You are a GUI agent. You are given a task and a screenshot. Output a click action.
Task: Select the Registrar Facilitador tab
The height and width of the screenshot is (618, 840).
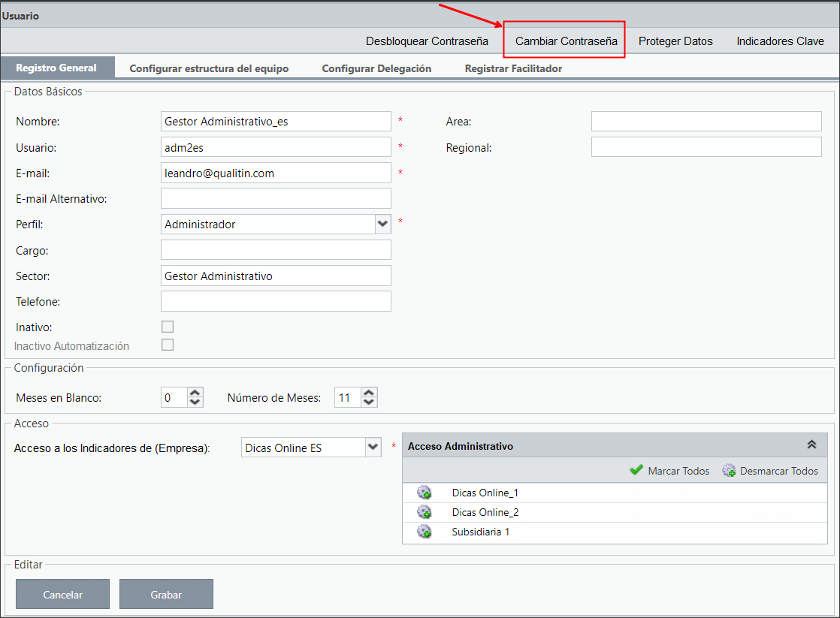coord(513,68)
